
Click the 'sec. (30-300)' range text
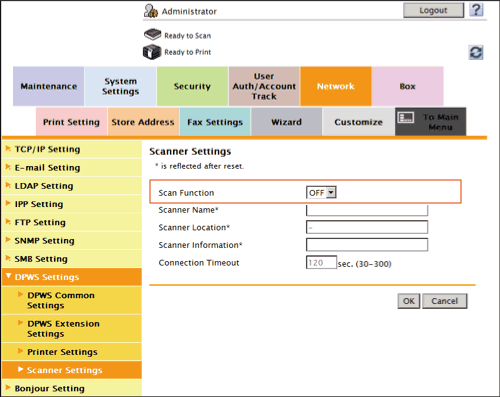coord(364,264)
